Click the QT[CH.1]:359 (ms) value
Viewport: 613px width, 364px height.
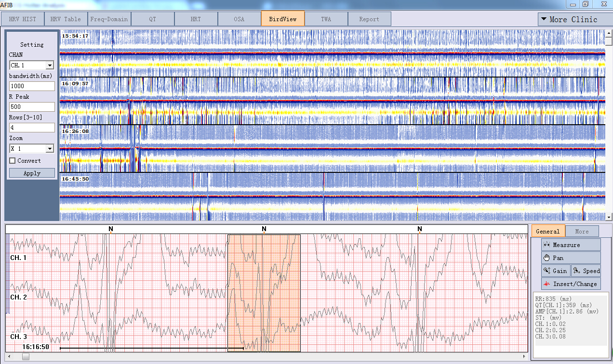tap(563, 305)
